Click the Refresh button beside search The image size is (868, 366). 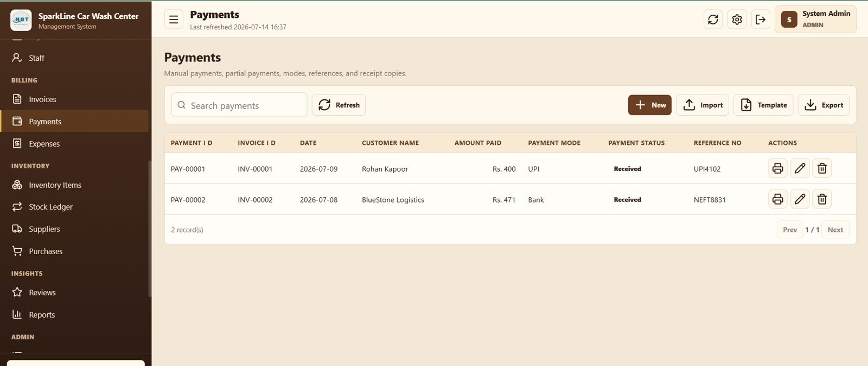[x=339, y=105]
